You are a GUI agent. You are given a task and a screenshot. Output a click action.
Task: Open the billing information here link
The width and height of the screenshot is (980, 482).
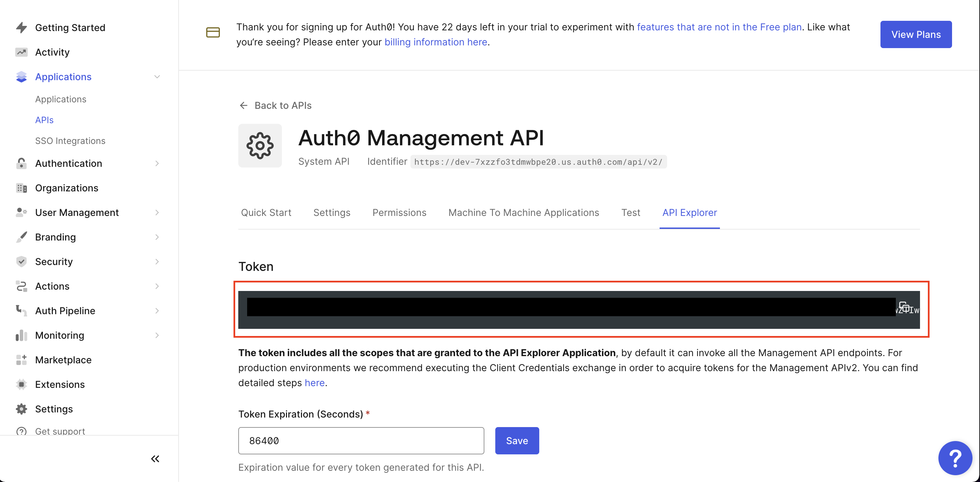(x=436, y=42)
